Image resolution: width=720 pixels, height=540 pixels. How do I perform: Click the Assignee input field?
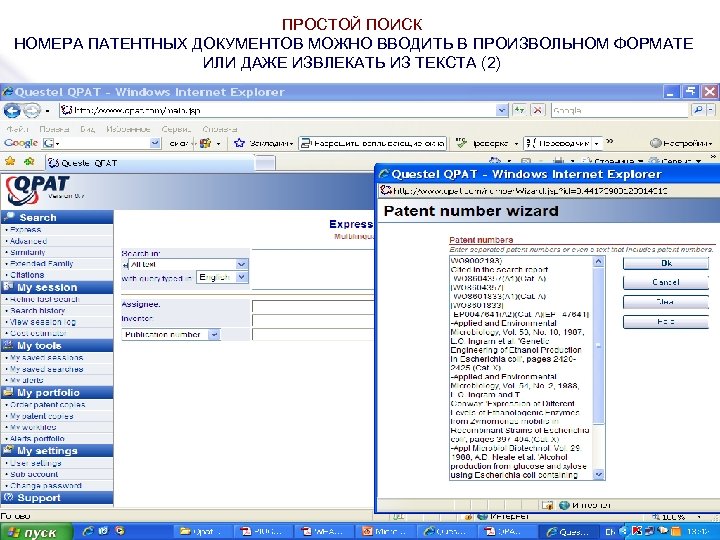[x=313, y=306]
